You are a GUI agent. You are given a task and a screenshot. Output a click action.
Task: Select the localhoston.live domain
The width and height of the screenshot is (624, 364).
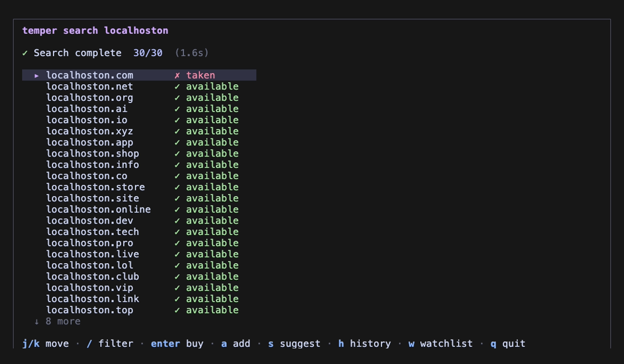tap(93, 254)
